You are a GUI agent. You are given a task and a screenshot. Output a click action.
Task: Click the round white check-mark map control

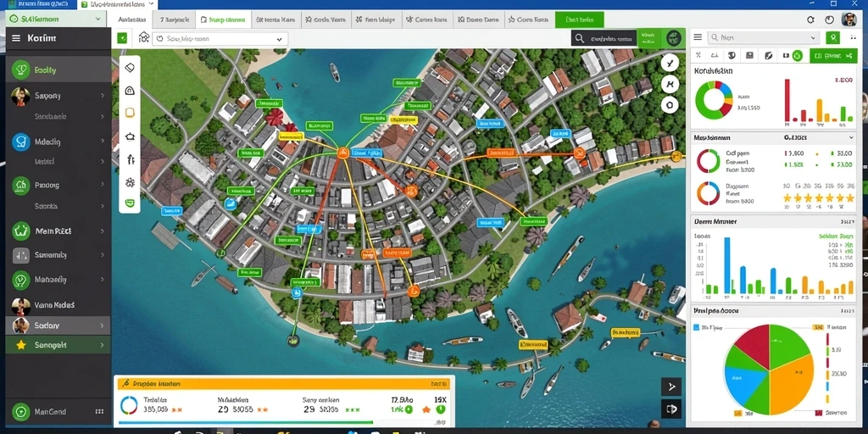[670, 64]
